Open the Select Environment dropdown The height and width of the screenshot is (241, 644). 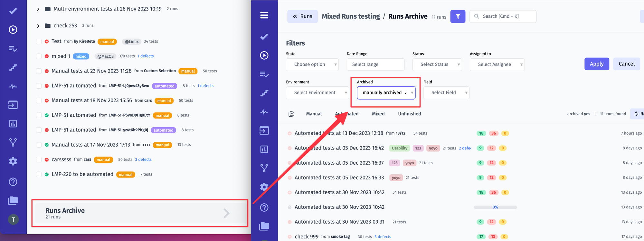pos(317,93)
